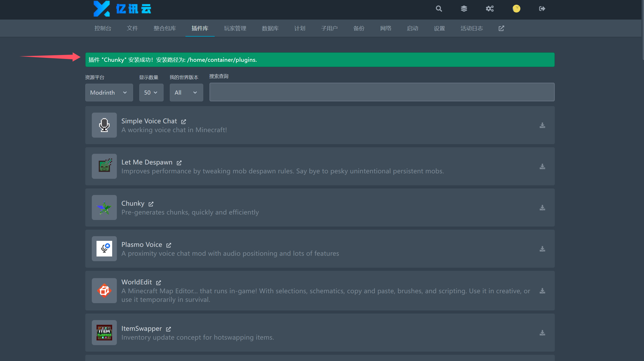Image resolution: width=644 pixels, height=361 pixels.
Task: Click the Plasmo Voice thumbnail
Action: tap(104, 249)
